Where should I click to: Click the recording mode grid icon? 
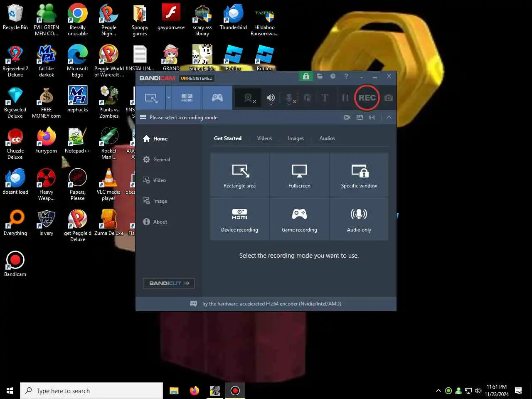(x=143, y=118)
